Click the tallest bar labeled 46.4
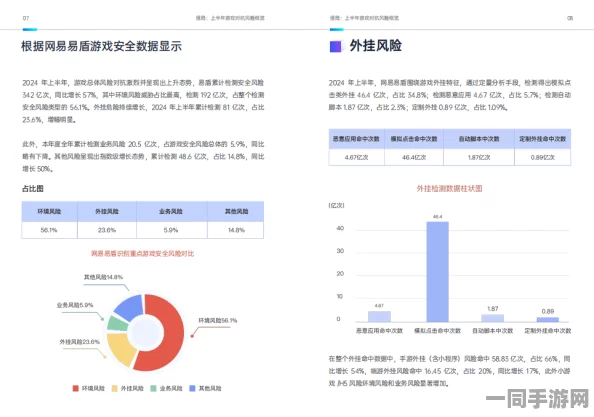 click(438, 272)
